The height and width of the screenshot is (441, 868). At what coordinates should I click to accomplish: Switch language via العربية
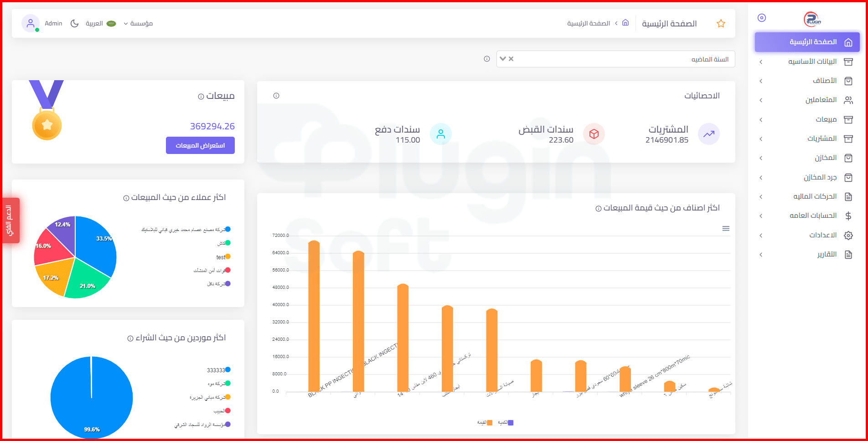click(x=94, y=23)
